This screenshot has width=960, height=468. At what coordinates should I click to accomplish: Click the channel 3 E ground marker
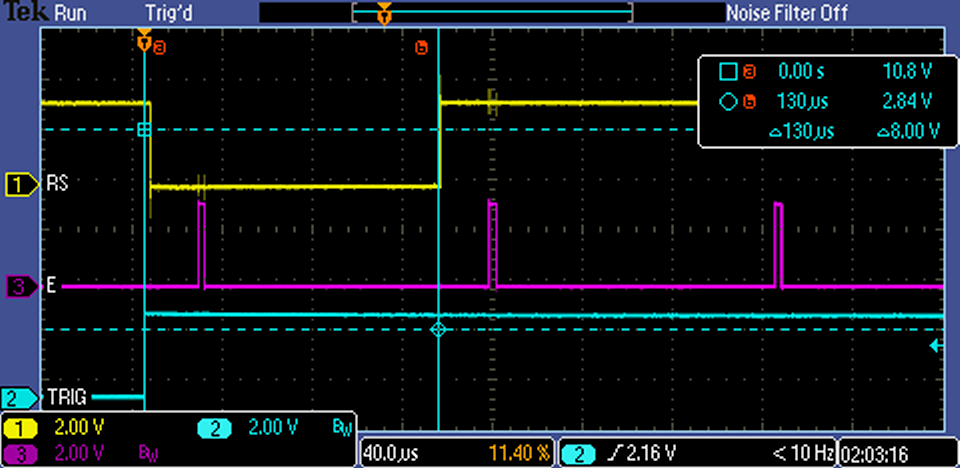coord(19,287)
